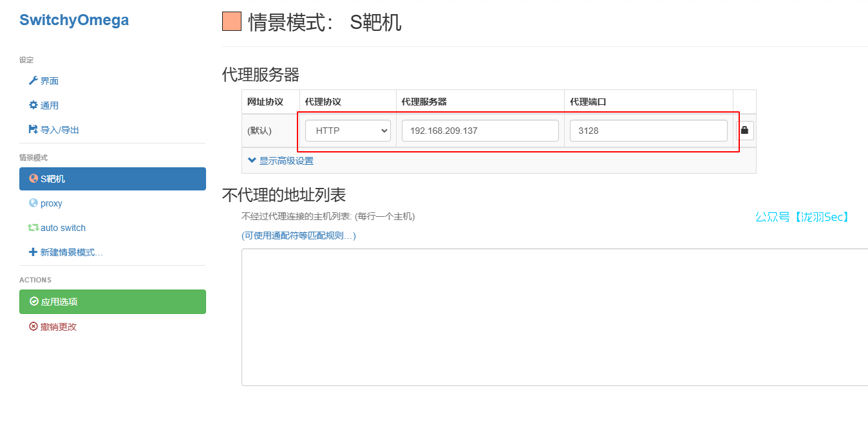This screenshot has width=868, height=433.
Task: Click the globe icon beside S靶机
Action: coord(33,178)
